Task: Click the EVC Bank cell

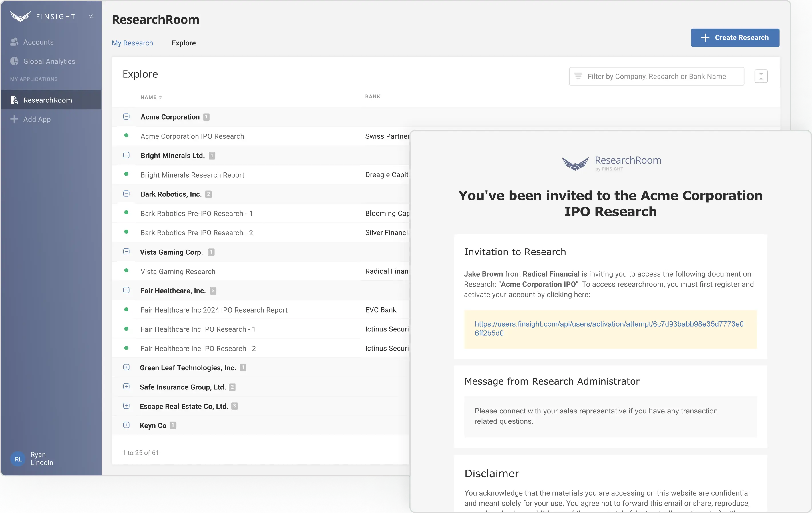Action: coord(381,310)
